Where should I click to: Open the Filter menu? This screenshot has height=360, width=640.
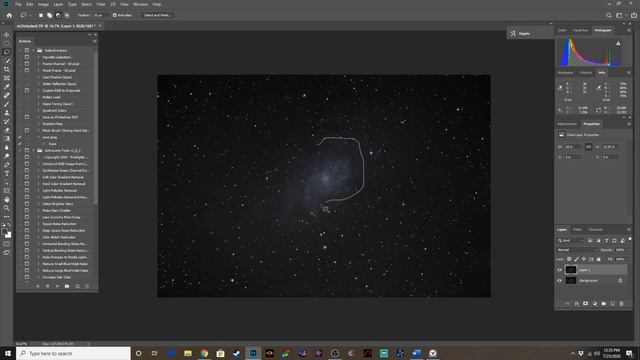(x=101, y=4)
